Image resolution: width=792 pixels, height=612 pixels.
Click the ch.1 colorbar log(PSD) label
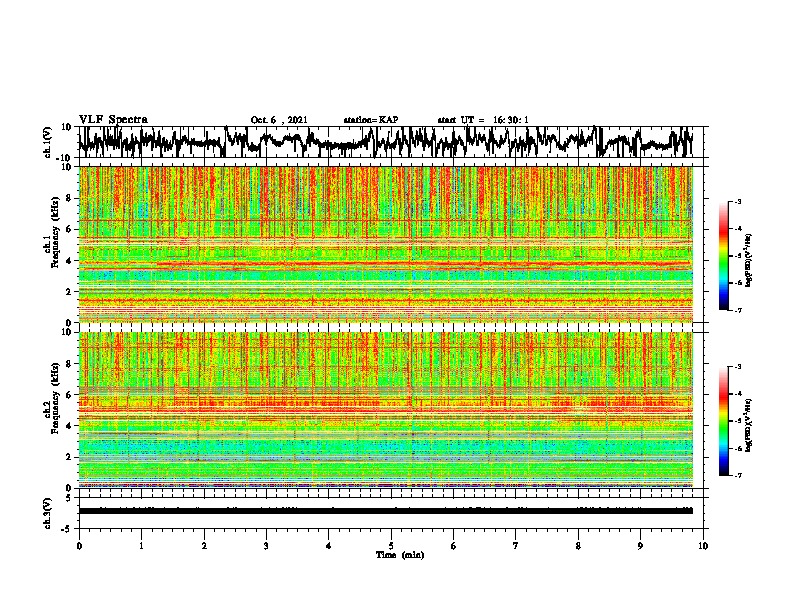pyautogui.click(x=748, y=261)
